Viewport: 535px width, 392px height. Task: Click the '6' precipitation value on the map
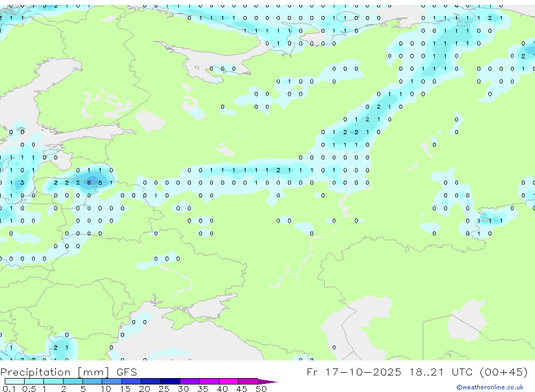(x=89, y=182)
